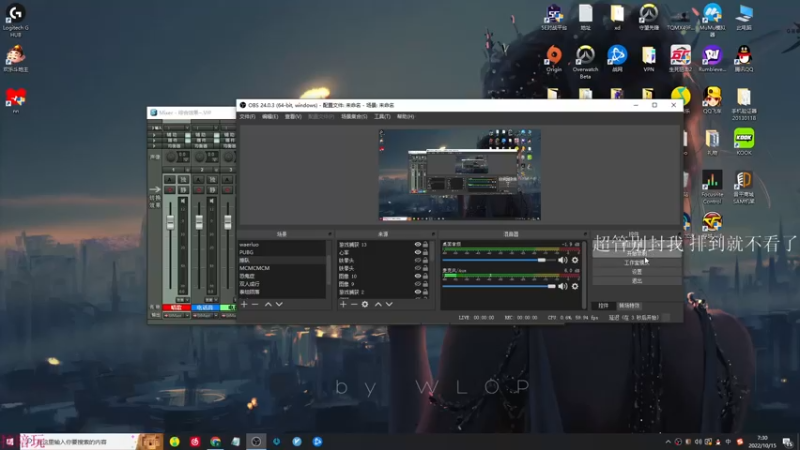Click Studio Mode (工作室模式) button
Screen dimensions: 800x450
pos(637,263)
